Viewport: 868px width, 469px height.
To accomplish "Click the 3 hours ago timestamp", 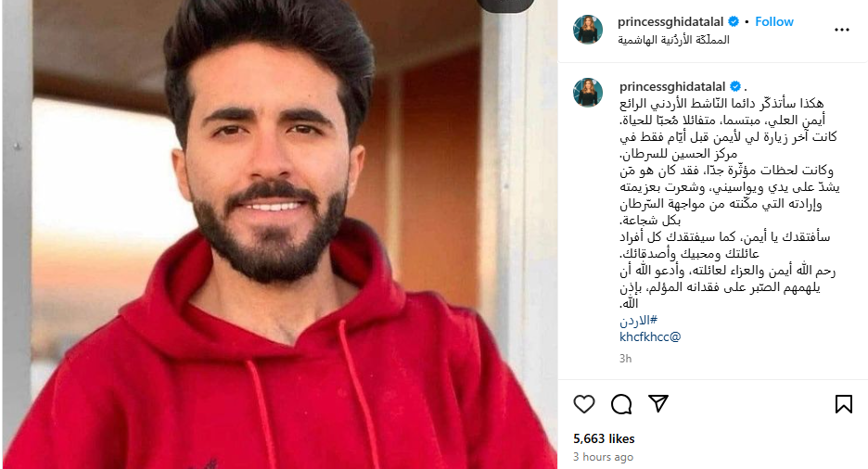I will coord(603,457).
